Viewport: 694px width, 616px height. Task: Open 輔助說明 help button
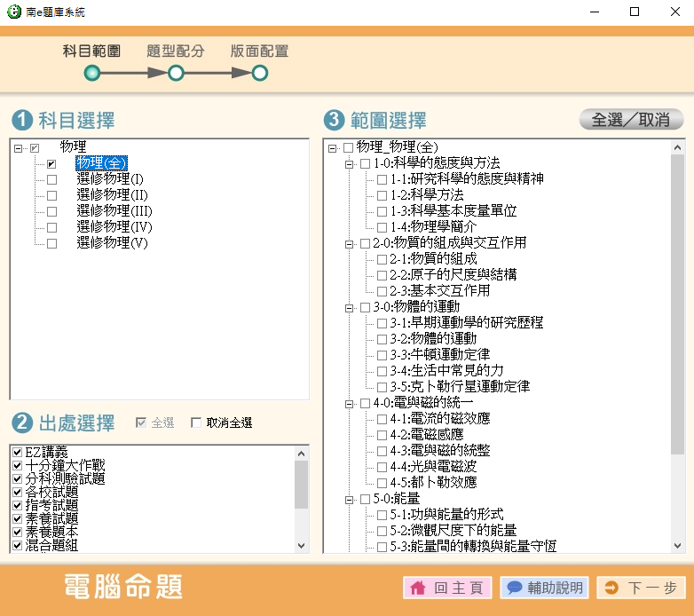pos(544,588)
